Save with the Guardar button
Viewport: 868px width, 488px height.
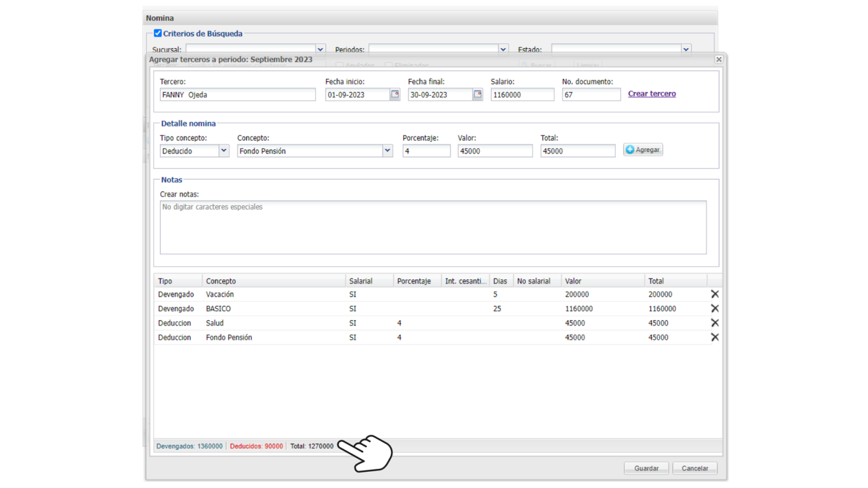(646, 468)
